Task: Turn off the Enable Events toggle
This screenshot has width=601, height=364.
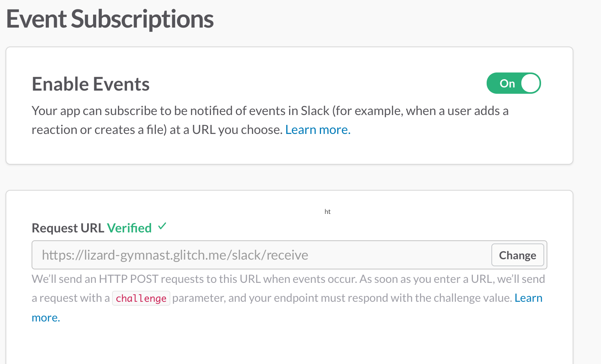Action: click(513, 83)
